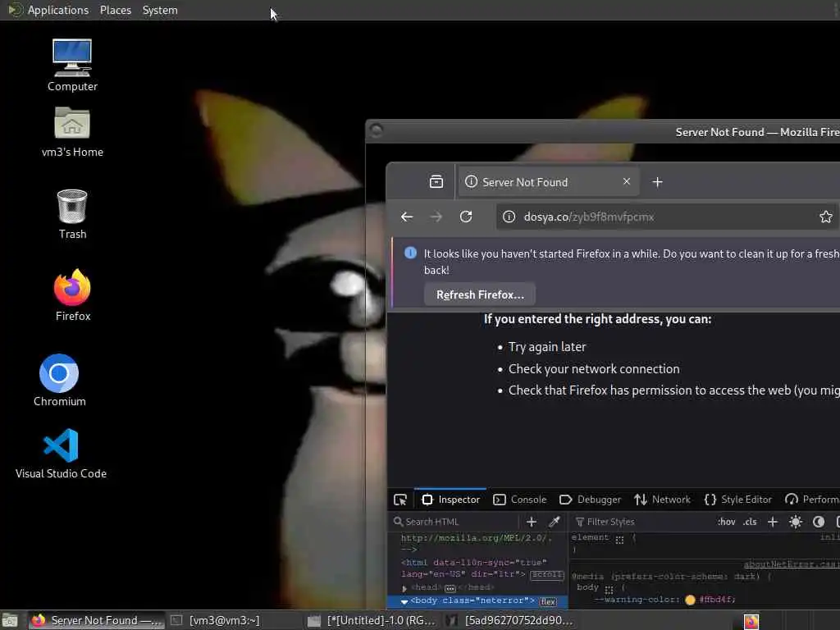Toggle the .cls classes panel
The width and height of the screenshot is (840, 630).
[750, 522]
